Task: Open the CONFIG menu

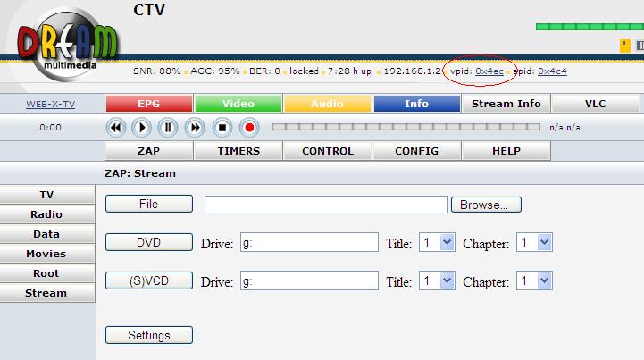Action: [x=416, y=151]
